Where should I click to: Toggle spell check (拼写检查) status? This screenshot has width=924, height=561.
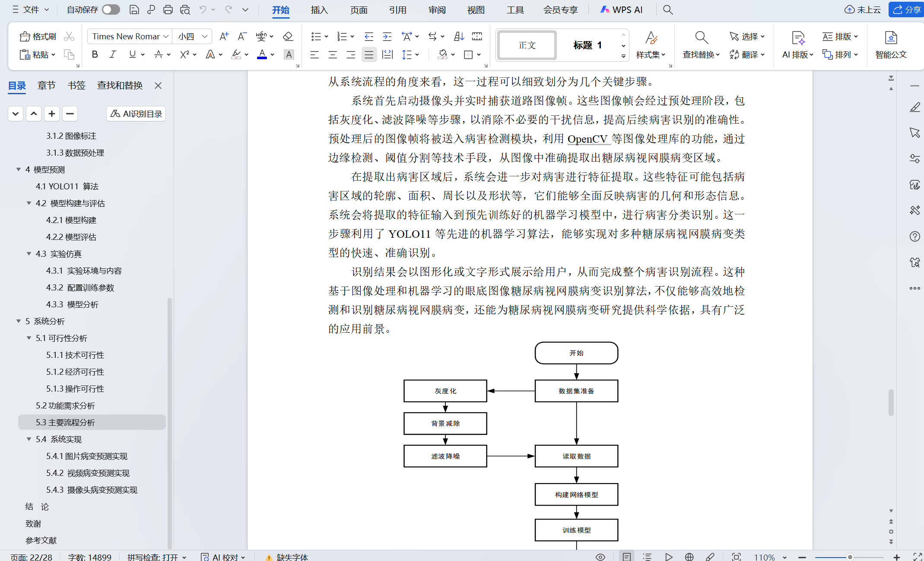click(x=156, y=557)
